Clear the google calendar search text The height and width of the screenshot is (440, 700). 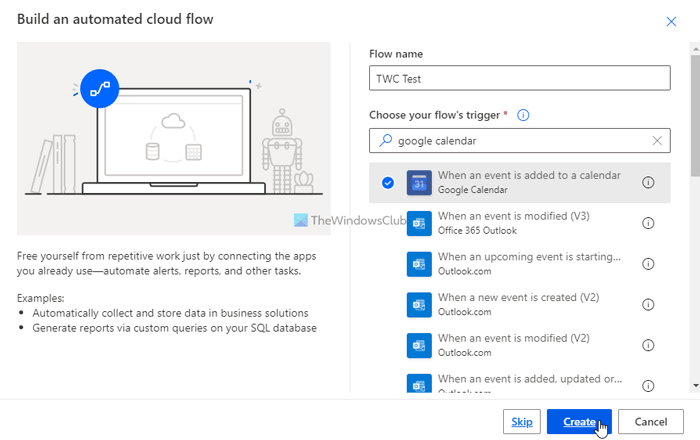(x=657, y=141)
